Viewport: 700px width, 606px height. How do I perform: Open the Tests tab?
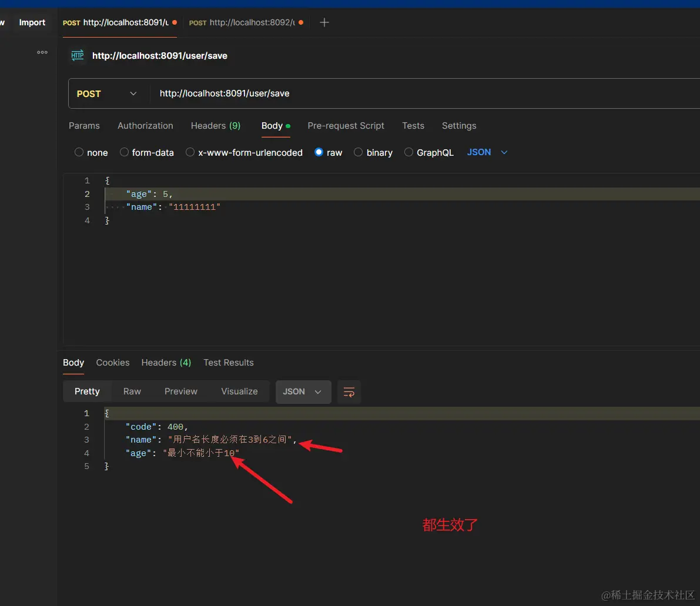pos(413,126)
